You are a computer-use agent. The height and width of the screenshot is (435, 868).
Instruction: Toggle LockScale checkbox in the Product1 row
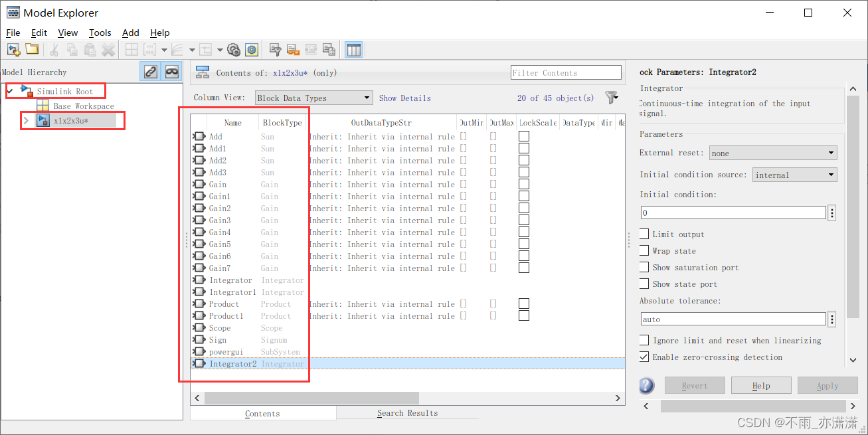pos(524,315)
